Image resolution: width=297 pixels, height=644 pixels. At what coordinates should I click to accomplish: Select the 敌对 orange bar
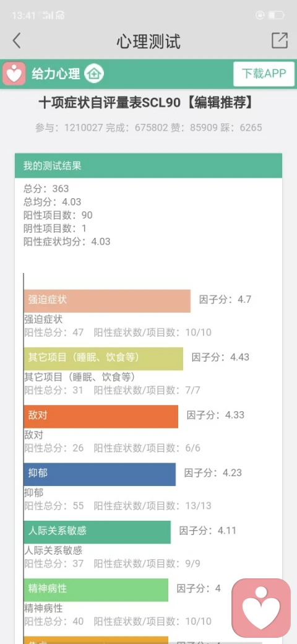pyautogui.click(x=101, y=417)
